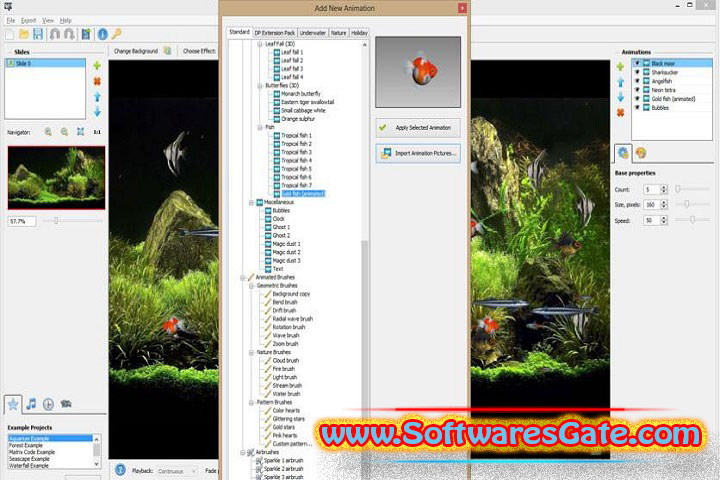Move the slide up in Slides list
The width and height of the screenshot is (720, 480).
[97, 96]
